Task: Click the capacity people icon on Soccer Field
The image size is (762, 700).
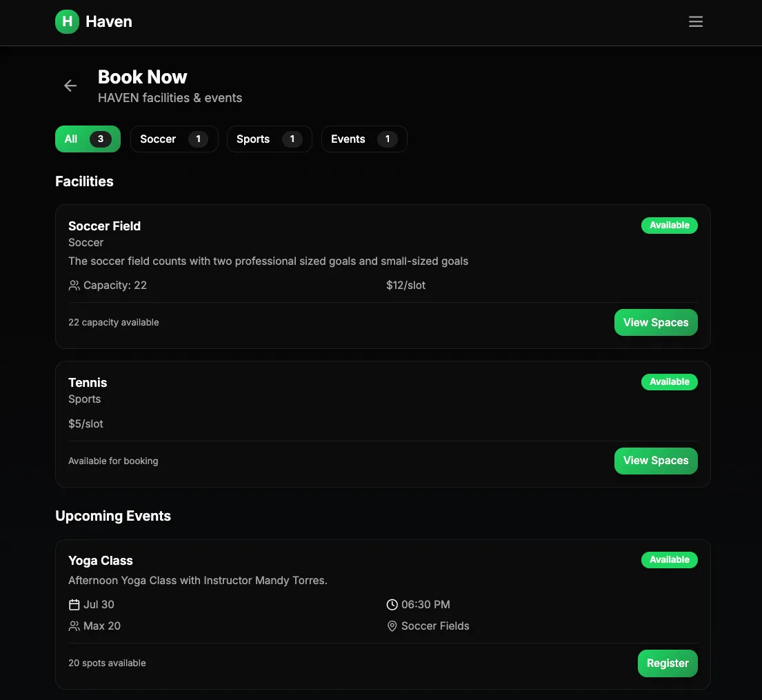Action: pyautogui.click(x=74, y=286)
